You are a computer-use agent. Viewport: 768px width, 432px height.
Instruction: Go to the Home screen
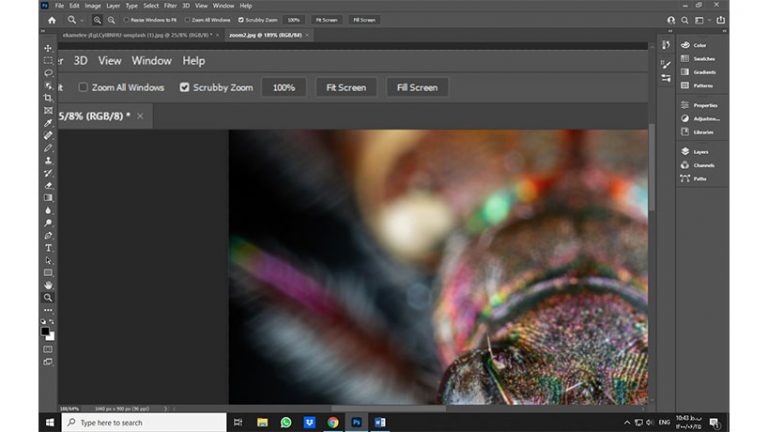click(52, 20)
